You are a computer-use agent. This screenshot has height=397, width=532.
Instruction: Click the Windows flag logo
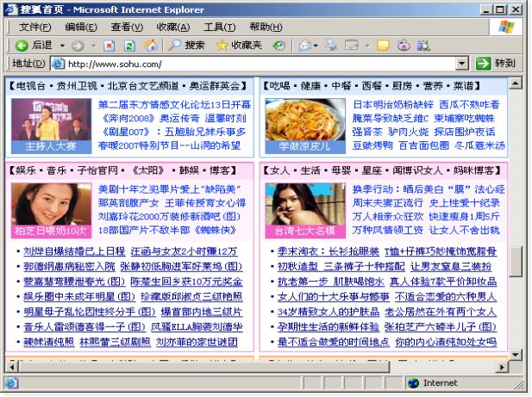tap(506, 27)
